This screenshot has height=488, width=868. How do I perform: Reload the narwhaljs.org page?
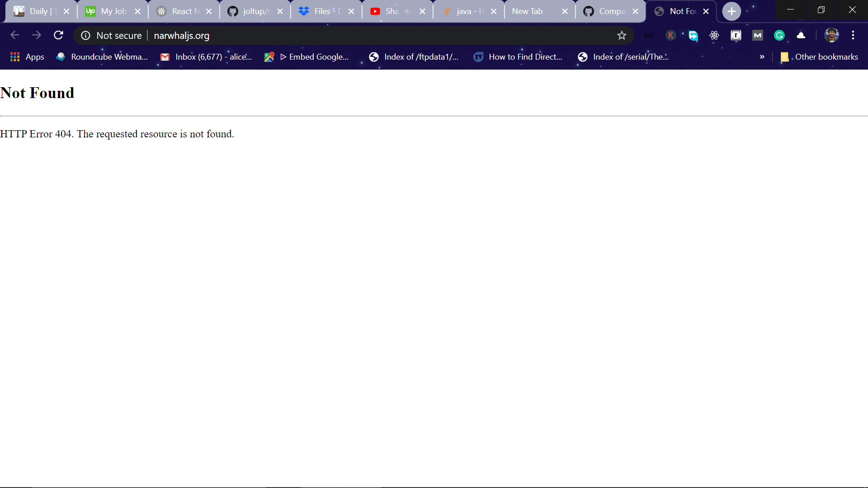point(58,35)
